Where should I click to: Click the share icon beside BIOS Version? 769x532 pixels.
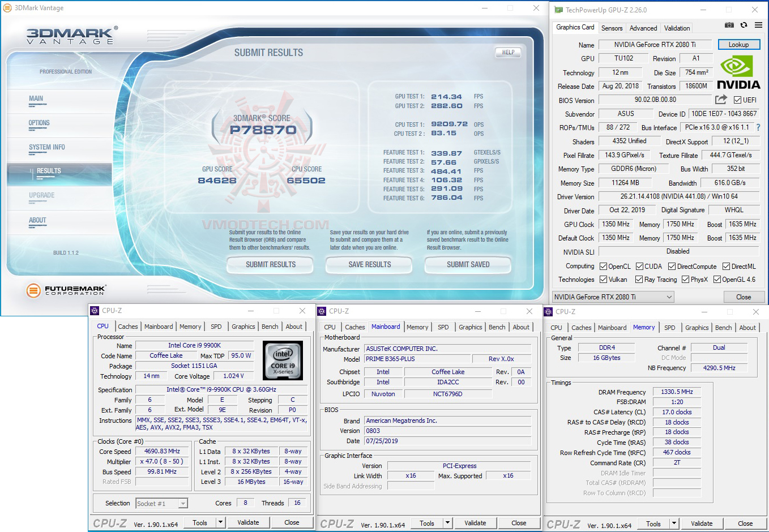click(720, 100)
